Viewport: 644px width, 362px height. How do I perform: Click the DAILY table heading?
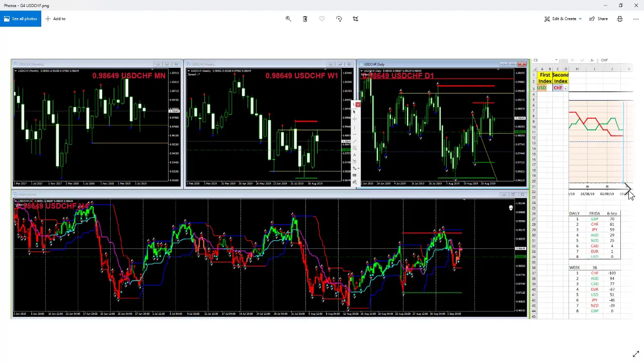pos(574,213)
